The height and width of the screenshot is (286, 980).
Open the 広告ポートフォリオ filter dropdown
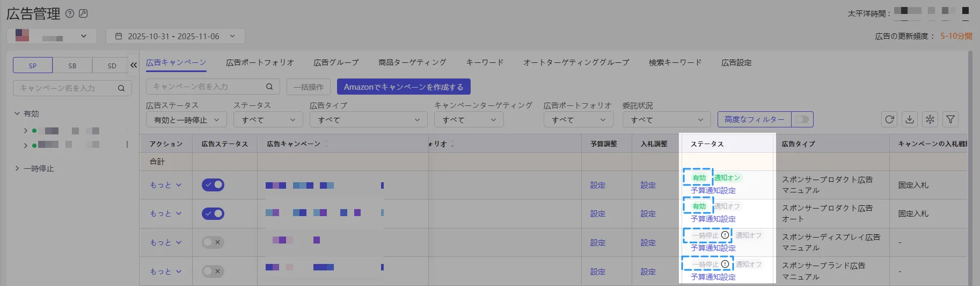pos(578,120)
